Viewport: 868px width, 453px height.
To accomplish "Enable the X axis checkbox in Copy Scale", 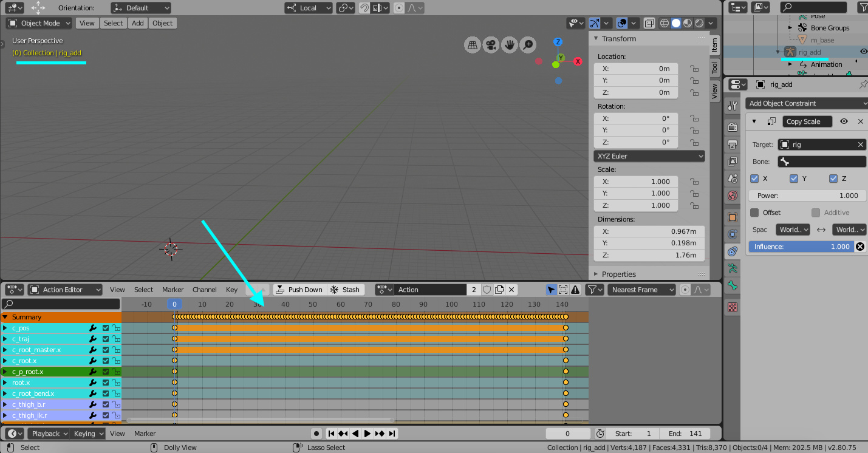I will click(755, 179).
